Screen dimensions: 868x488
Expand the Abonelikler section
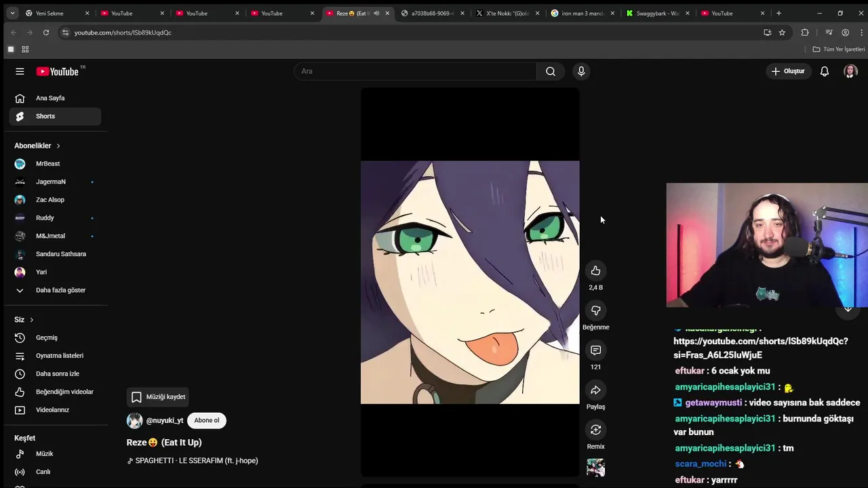37,146
